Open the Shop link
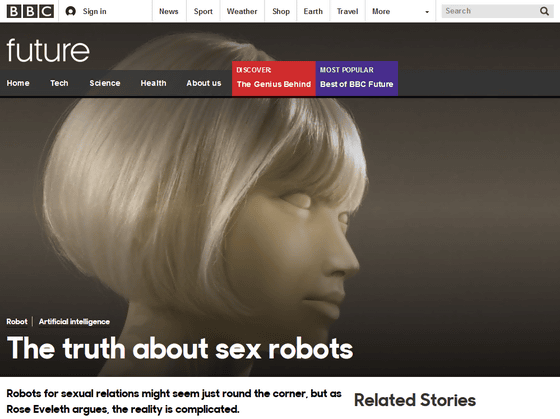 pyautogui.click(x=281, y=11)
